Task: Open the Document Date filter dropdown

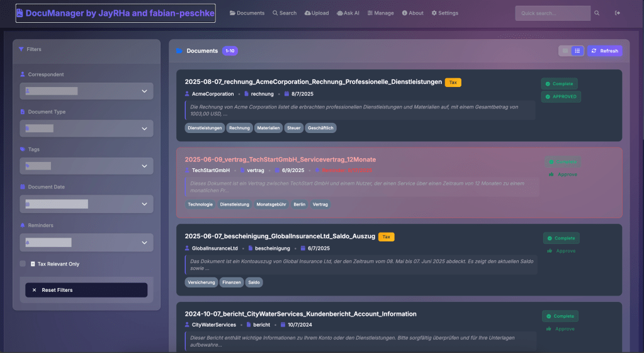Action: (x=86, y=204)
